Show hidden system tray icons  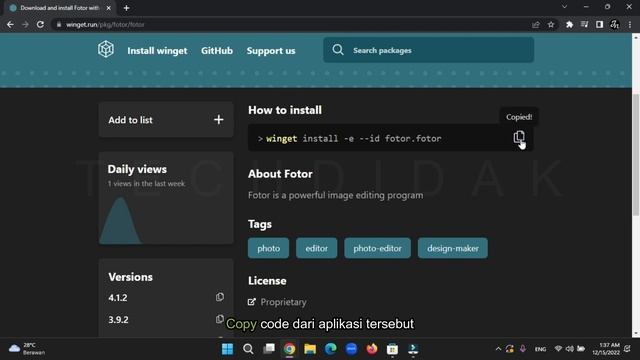(498, 349)
